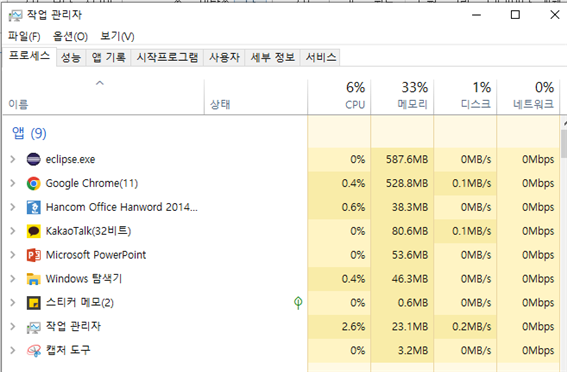The height and width of the screenshot is (376, 567).
Task: Switch to the 성능 tab
Action: click(x=71, y=57)
